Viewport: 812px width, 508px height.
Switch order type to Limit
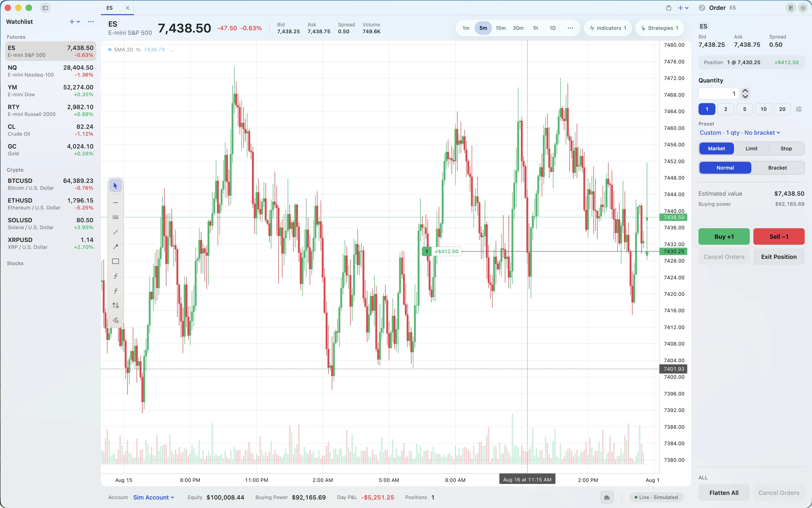click(751, 149)
